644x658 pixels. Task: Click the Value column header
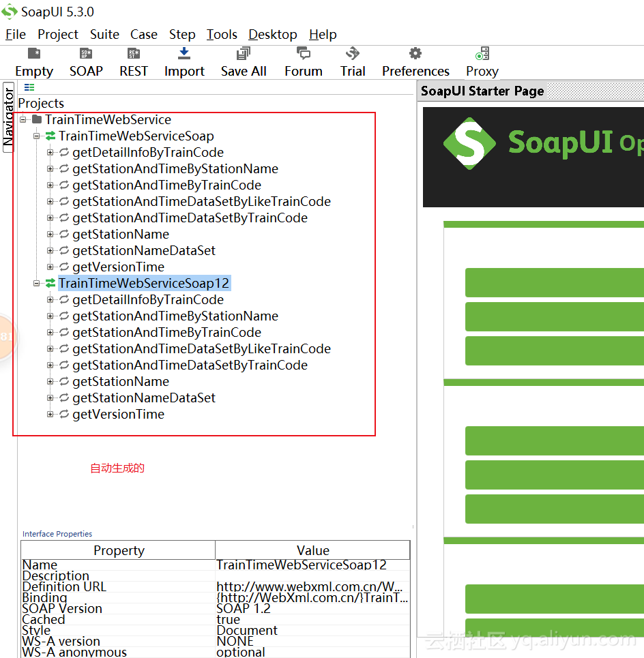tap(312, 550)
